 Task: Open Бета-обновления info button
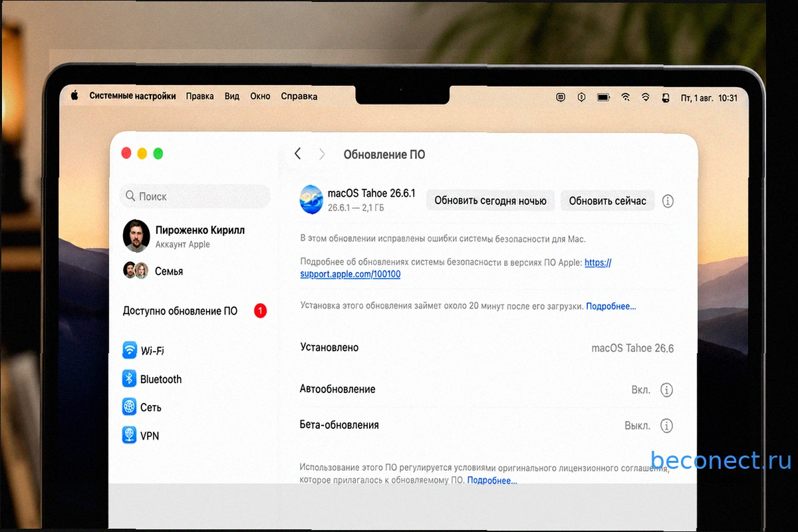tap(667, 426)
